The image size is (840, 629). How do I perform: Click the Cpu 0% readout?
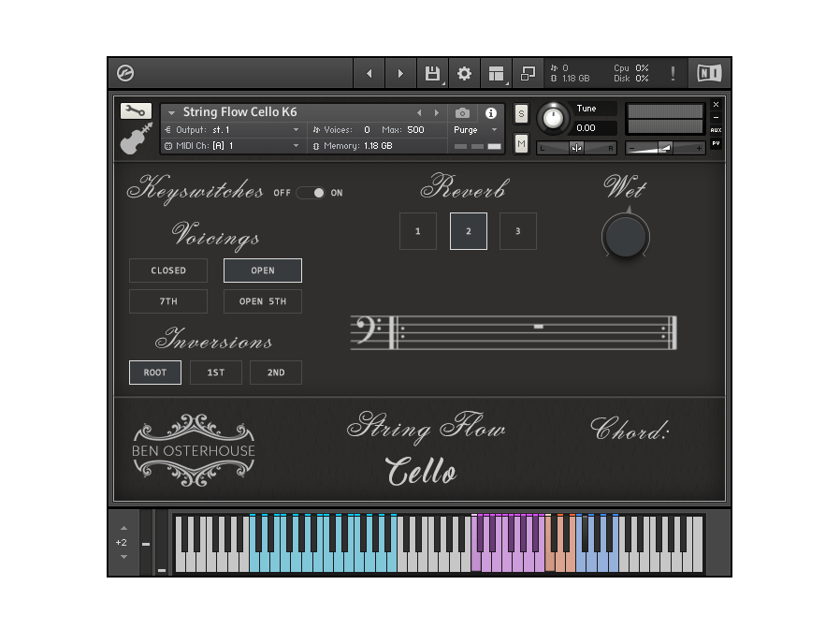coord(631,68)
